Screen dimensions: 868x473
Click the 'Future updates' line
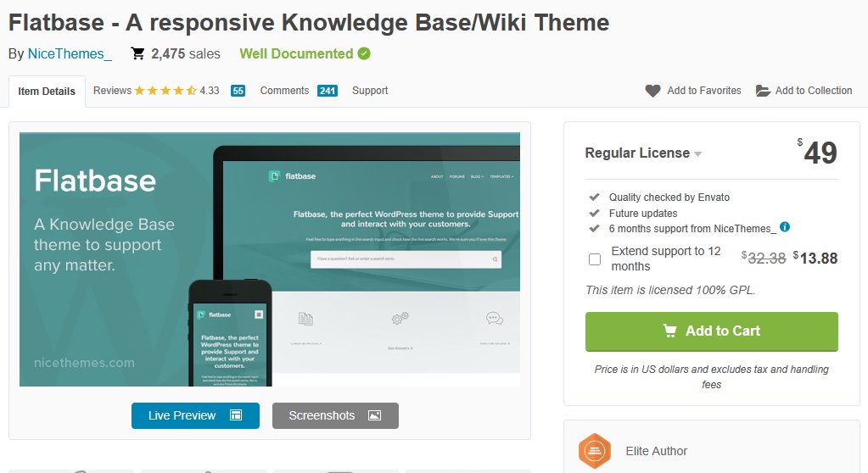[642, 213]
